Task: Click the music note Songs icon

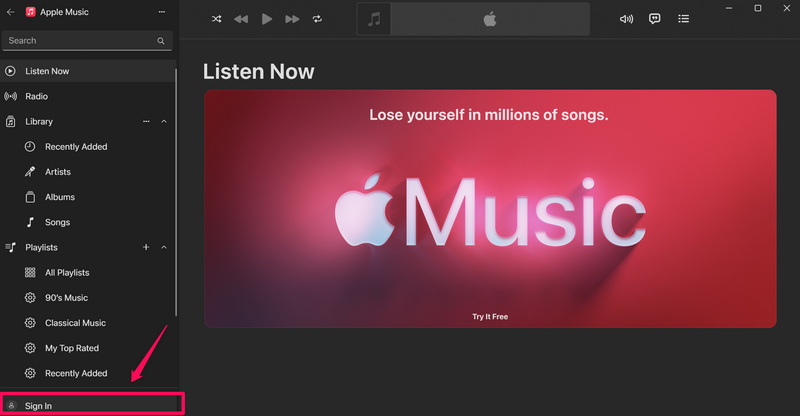Action: [x=30, y=222]
